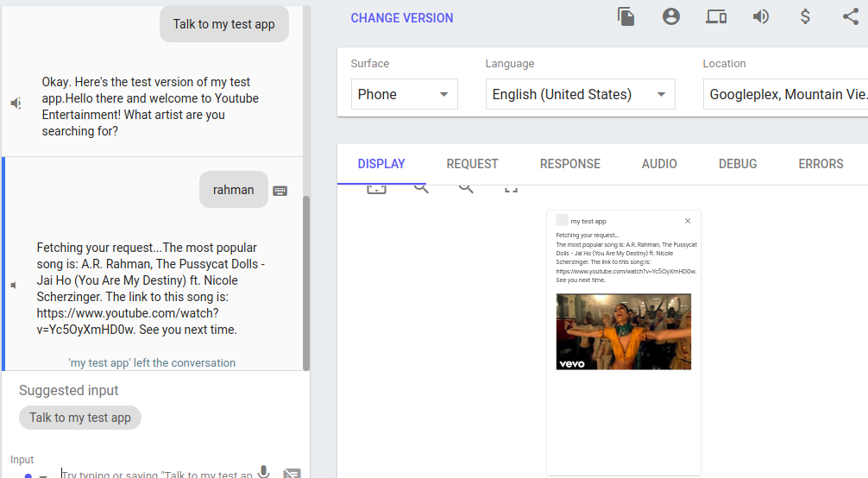Click the Talk to my test app chat bubble
The height and width of the screenshot is (478, 868).
224,24
